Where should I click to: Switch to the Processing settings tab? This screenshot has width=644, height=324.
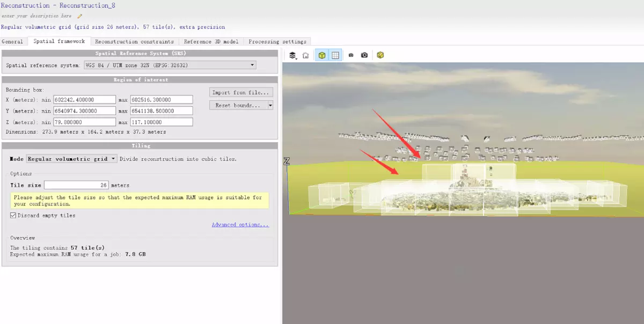pos(277,41)
